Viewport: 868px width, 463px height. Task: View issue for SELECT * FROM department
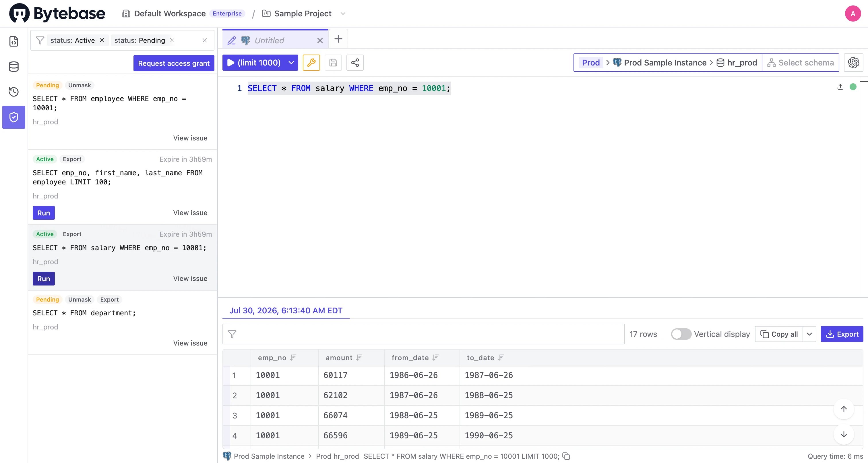click(190, 343)
